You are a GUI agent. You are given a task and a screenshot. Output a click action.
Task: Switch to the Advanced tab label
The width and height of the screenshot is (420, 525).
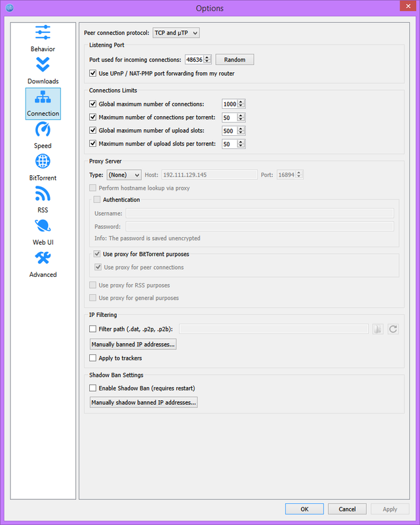43,274
